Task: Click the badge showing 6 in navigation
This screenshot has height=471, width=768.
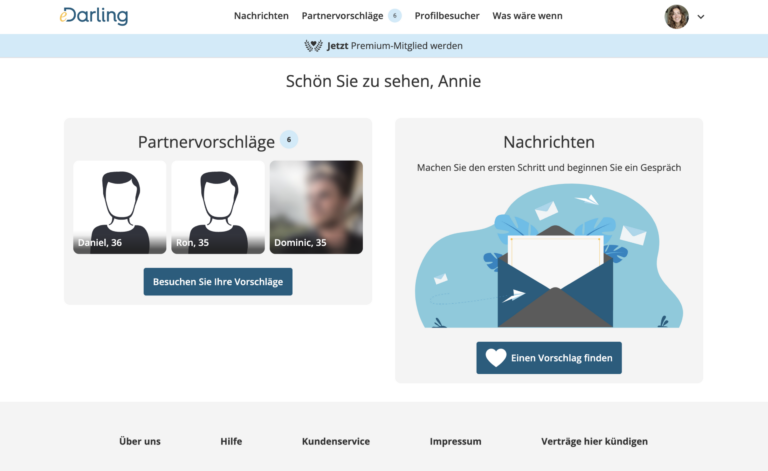Action: (395, 16)
